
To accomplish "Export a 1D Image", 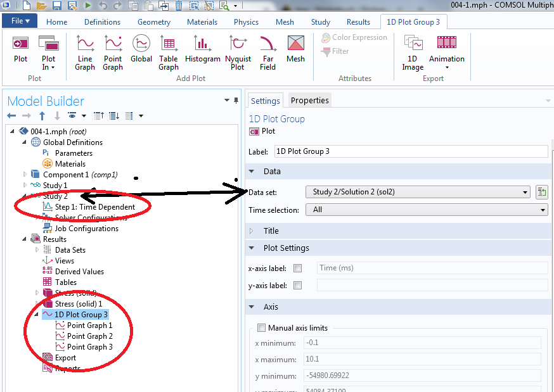I will (x=413, y=52).
